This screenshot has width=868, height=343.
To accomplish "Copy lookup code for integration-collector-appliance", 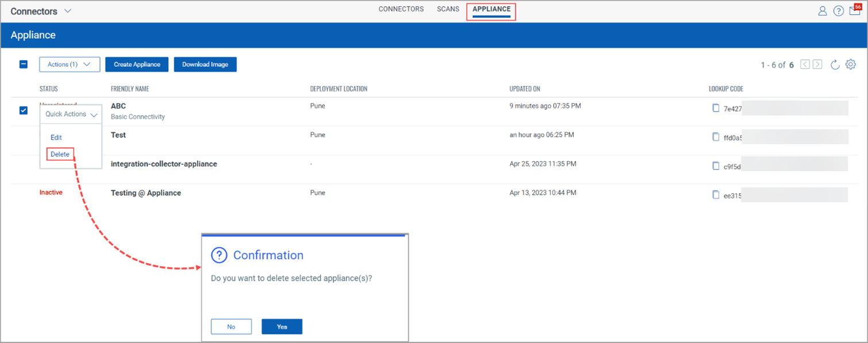I will click(716, 166).
